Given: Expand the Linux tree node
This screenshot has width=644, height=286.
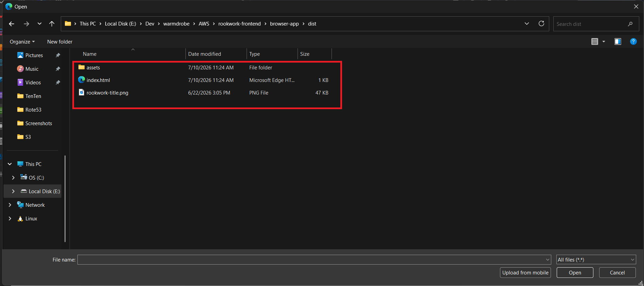Looking at the screenshot, I should pos(10,218).
